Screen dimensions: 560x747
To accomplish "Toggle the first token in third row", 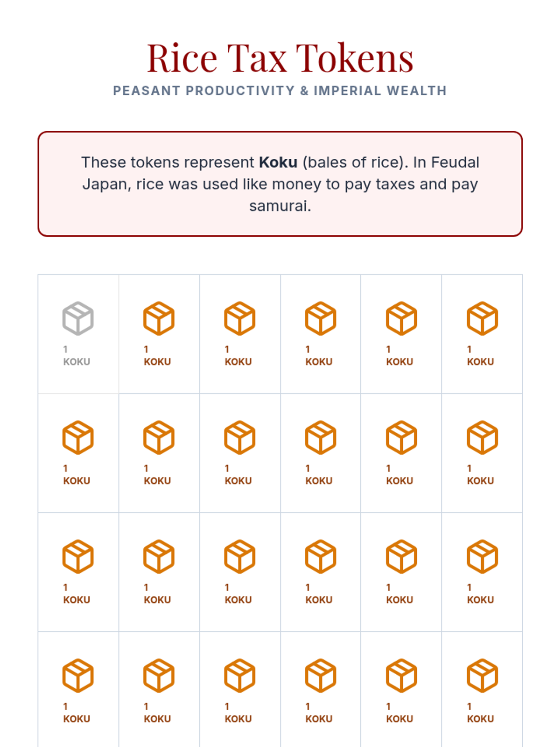I will pyautogui.click(x=78, y=571).
